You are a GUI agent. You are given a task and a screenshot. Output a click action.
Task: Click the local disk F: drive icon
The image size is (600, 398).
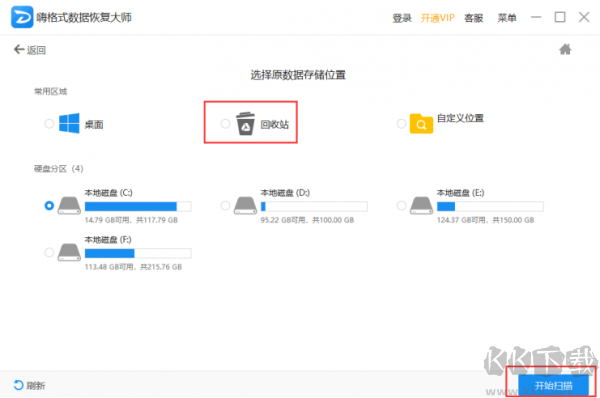click(69, 253)
